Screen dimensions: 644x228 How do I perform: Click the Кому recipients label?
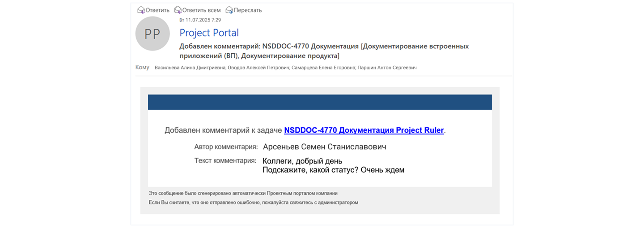142,68
